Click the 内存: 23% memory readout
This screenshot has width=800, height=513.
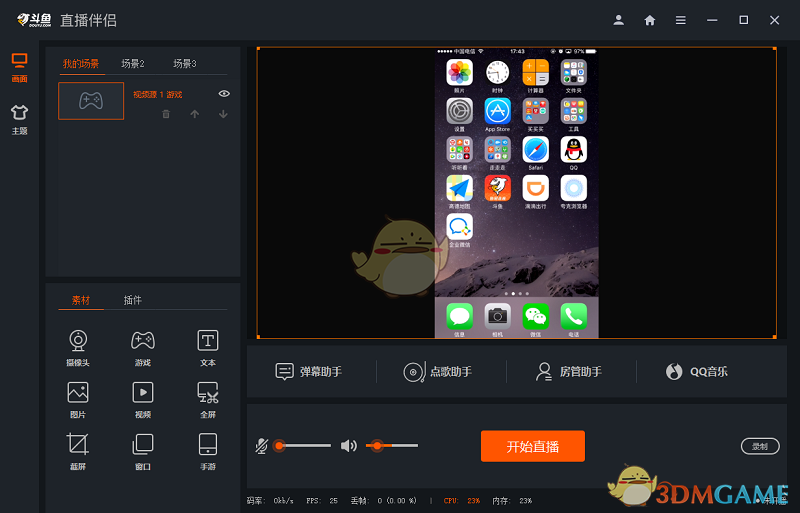point(512,501)
